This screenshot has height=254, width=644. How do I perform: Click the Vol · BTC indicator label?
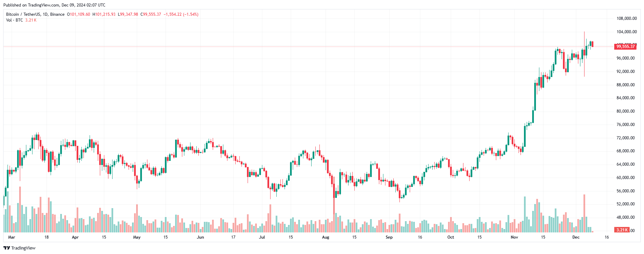(14, 20)
